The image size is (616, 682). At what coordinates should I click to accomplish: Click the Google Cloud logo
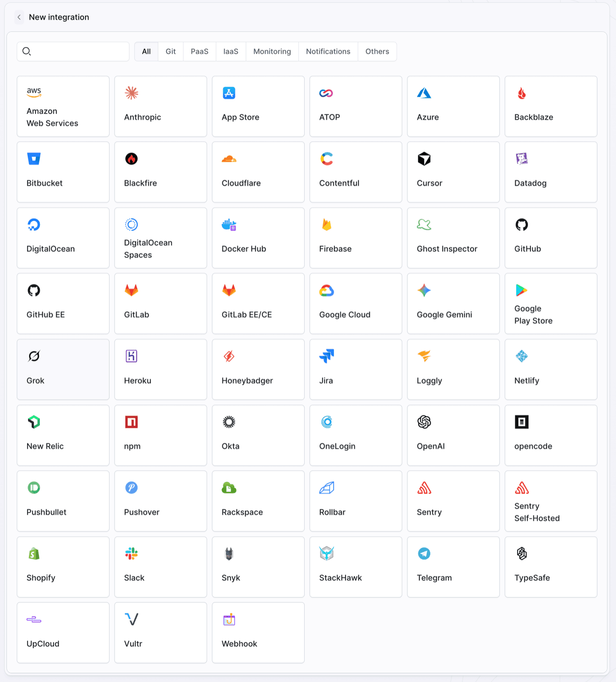click(x=326, y=290)
